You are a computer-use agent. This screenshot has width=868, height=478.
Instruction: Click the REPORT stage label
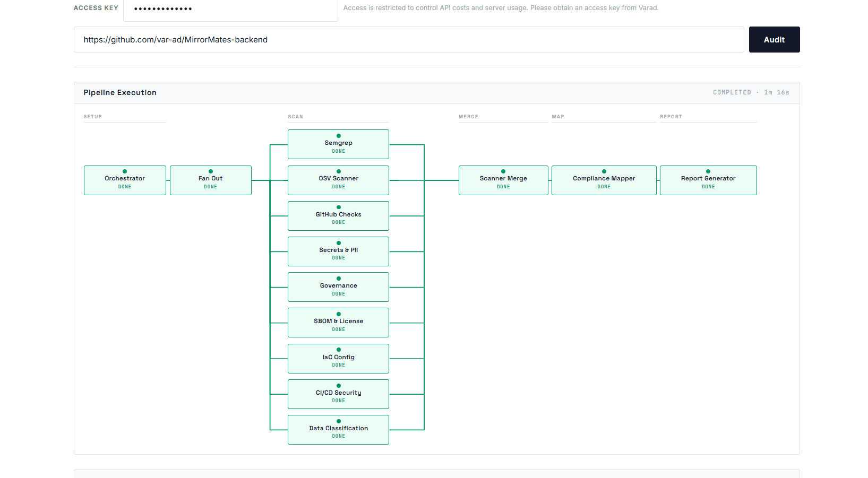pyautogui.click(x=671, y=117)
